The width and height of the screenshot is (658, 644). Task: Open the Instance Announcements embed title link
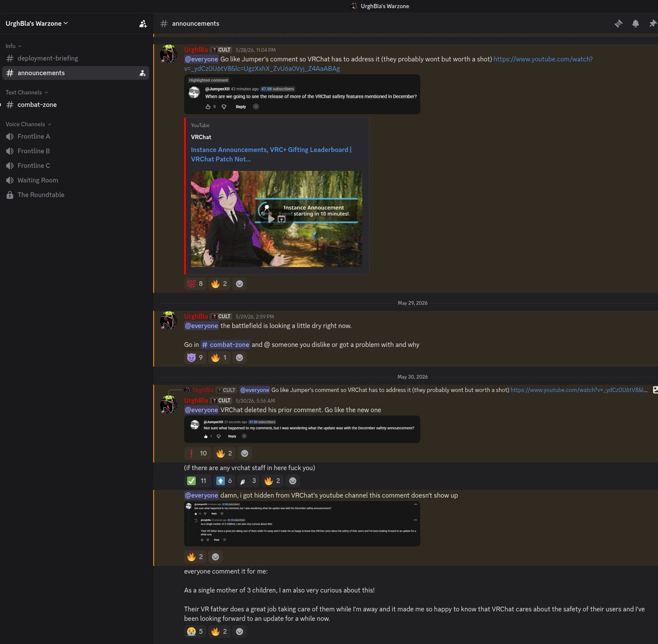pyautogui.click(x=271, y=154)
